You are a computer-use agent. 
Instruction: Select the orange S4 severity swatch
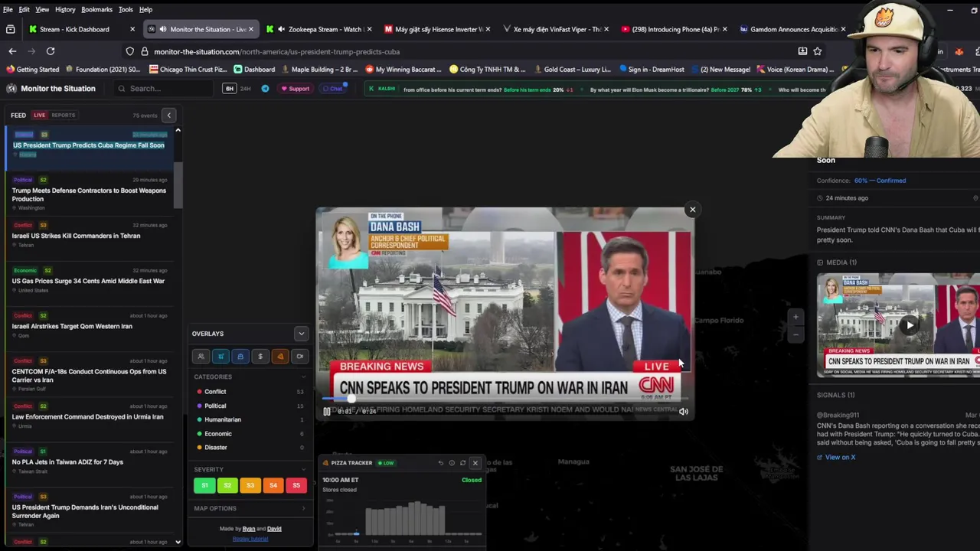click(x=273, y=485)
